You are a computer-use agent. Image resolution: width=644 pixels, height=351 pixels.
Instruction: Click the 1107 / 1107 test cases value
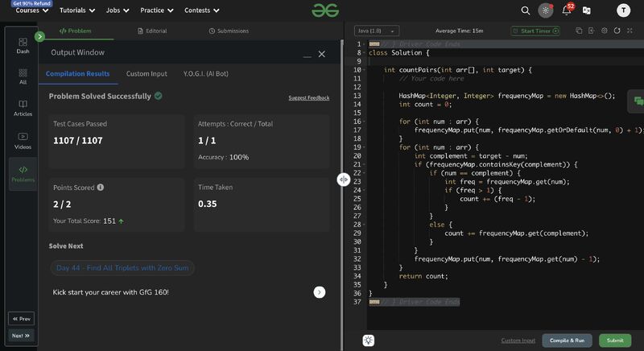tap(78, 140)
